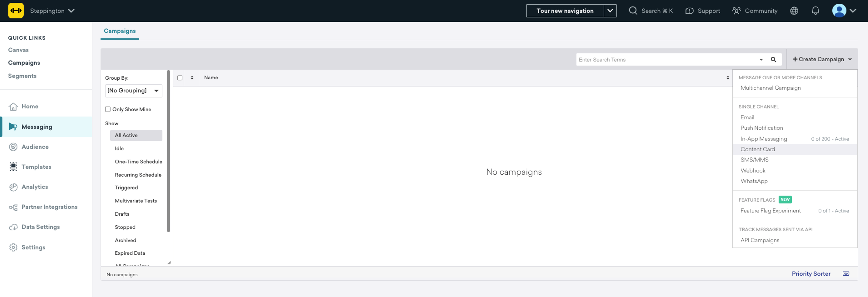Open Analytics in the sidebar
The height and width of the screenshot is (297, 868).
coord(34,187)
